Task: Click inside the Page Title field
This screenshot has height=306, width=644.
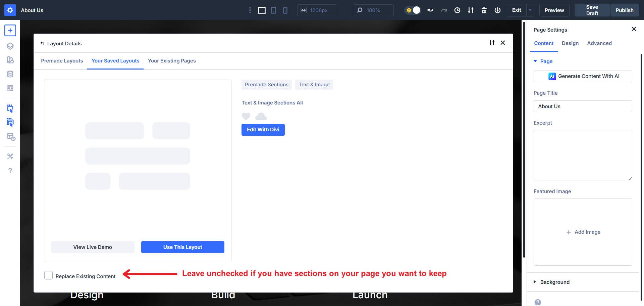Action: click(x=583, y=106)
